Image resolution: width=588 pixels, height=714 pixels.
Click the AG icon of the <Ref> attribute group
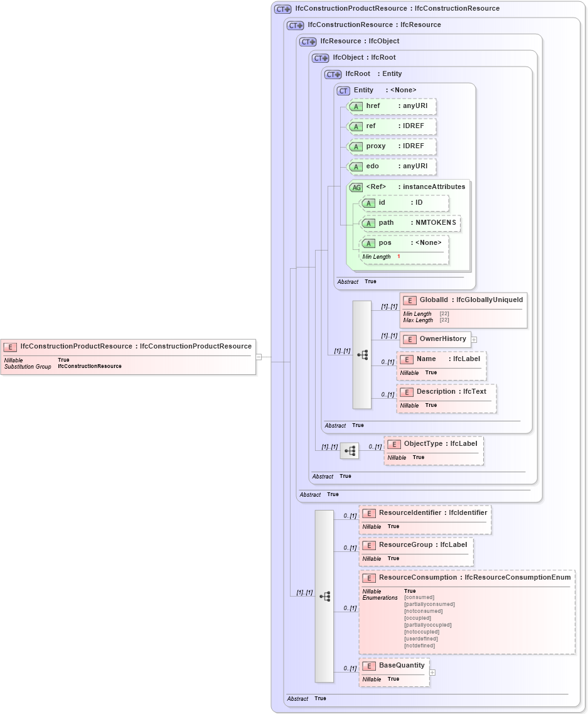pyautogui.click(x=356, y=187)
